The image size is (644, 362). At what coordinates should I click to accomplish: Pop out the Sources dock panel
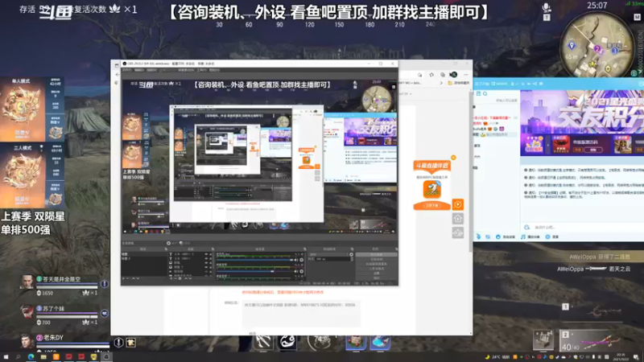[213, 249]
